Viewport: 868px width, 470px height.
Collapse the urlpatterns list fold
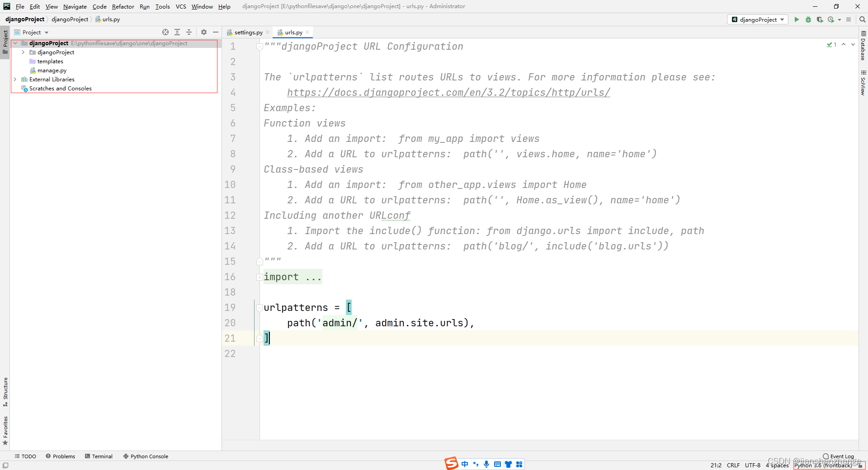pyautogui.click(x=259, y=308)
